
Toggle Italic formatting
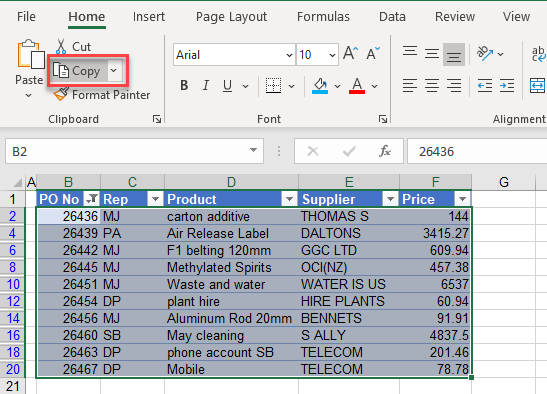206,86
